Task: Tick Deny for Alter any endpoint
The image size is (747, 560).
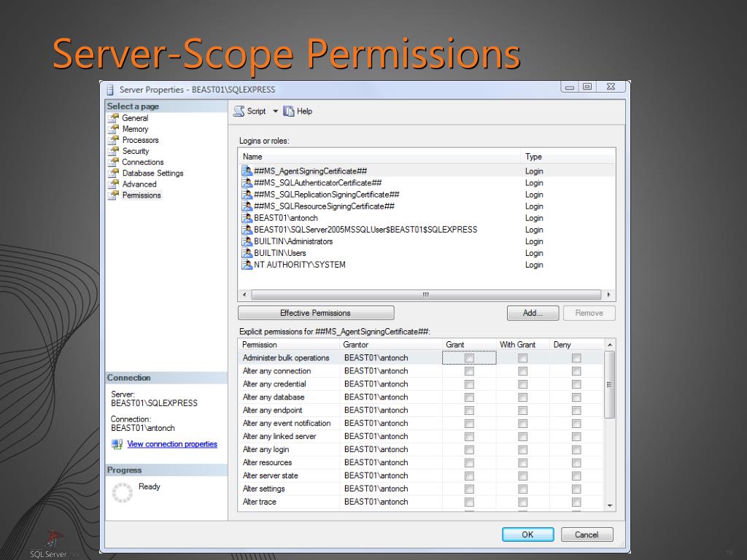Action: pos(576,411)
